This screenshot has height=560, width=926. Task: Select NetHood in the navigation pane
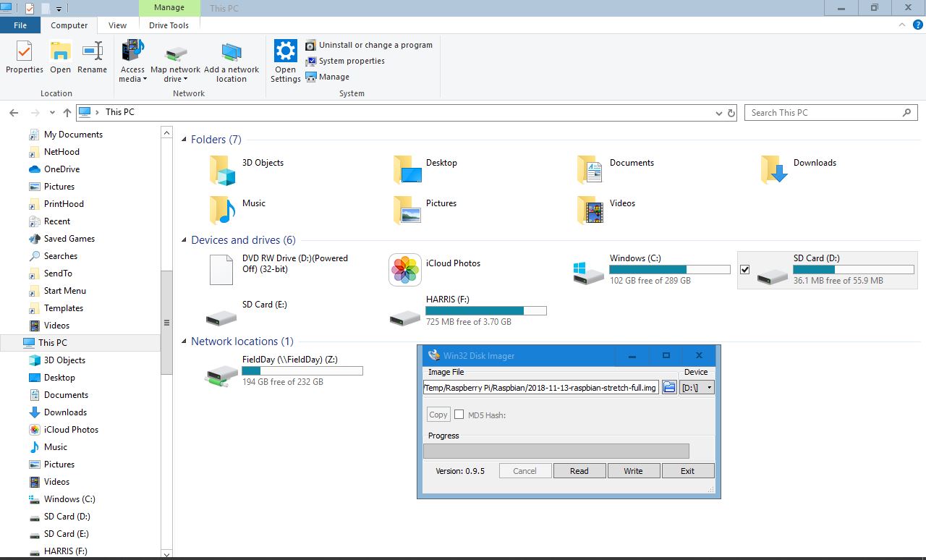[61, 152]
